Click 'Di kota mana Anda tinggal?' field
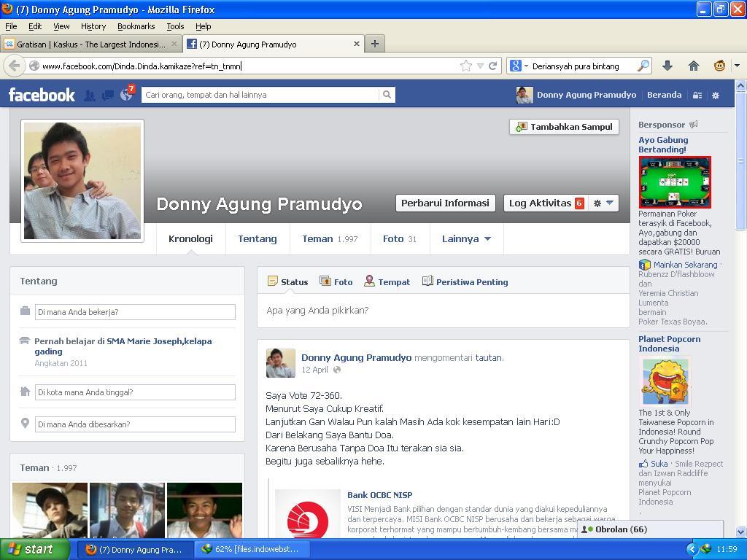Viewport: 747px width, 560px height. click(x=135, y=392)
